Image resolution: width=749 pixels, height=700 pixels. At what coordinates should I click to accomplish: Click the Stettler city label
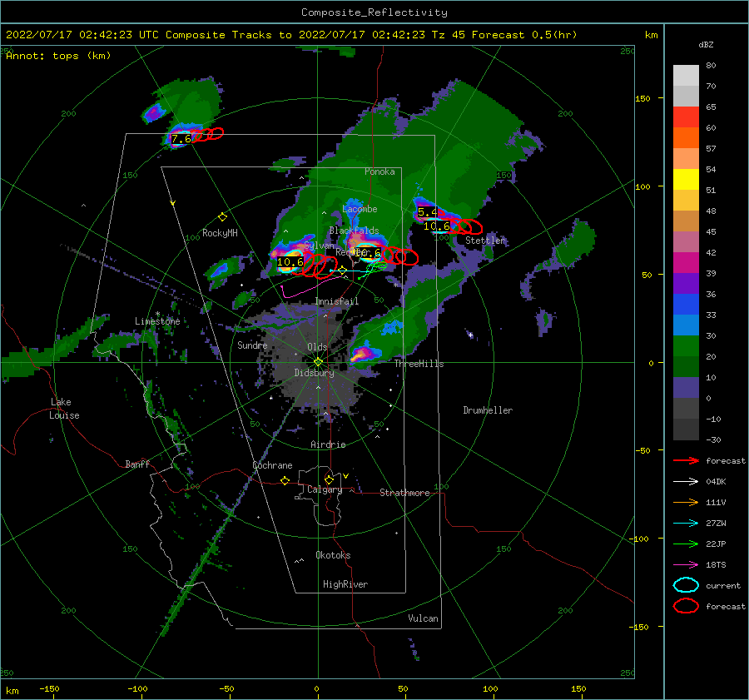click(485, 241)
